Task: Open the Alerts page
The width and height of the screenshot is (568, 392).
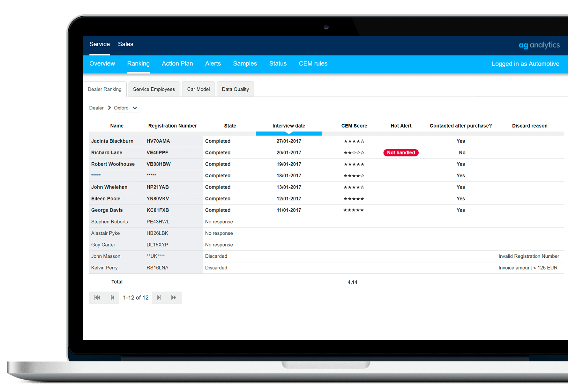Action: pyautogui.click(x=213, y=63)
